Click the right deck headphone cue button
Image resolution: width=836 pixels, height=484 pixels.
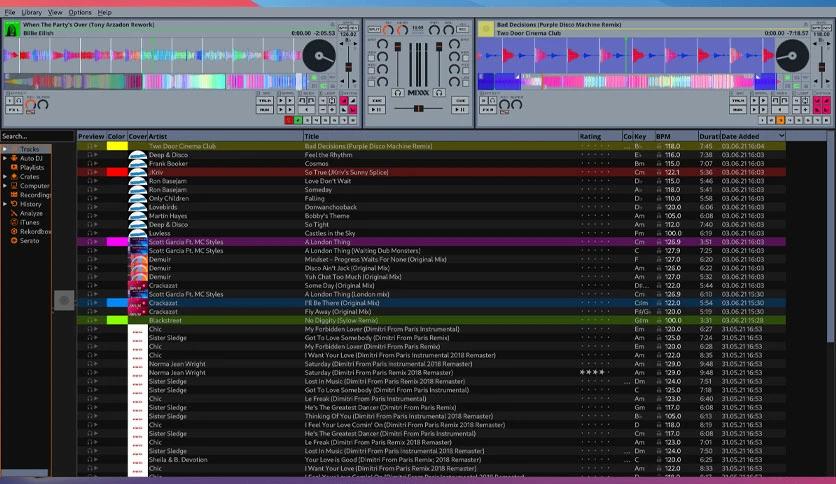[439, 93]
